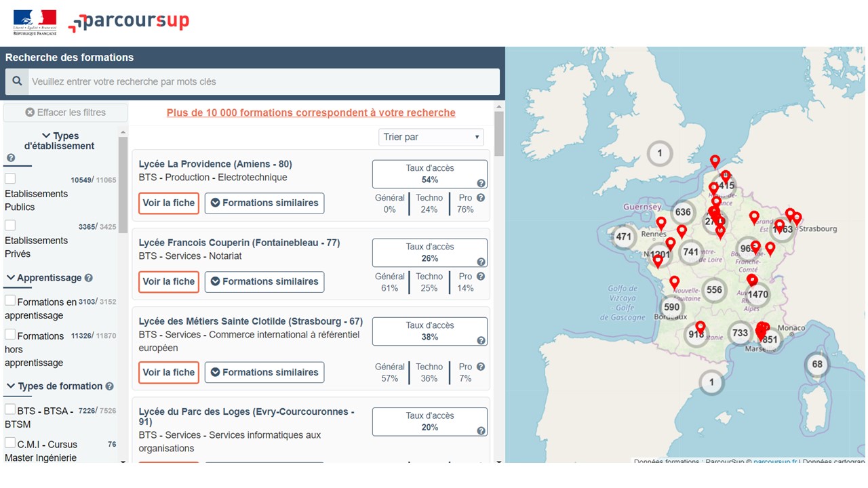Check the Etablissements Publics checkbox
The width and height of the screenshot is (868, 488).
(x=10, y=179)
